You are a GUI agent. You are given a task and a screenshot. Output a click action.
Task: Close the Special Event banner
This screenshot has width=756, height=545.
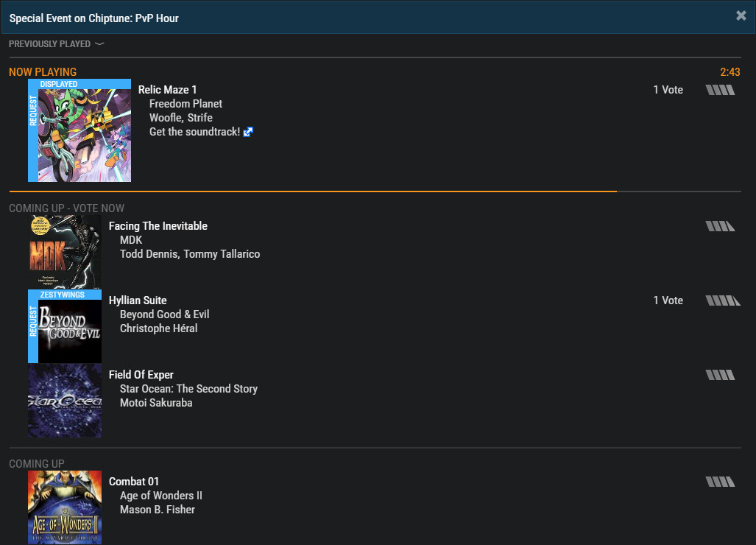tap(741, 16)
